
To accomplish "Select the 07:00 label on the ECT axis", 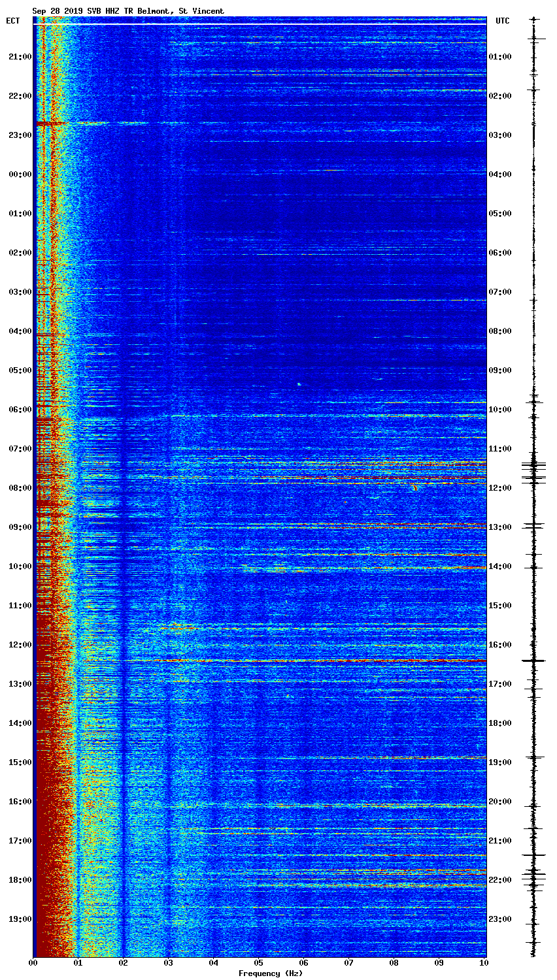I will (18, 449).
